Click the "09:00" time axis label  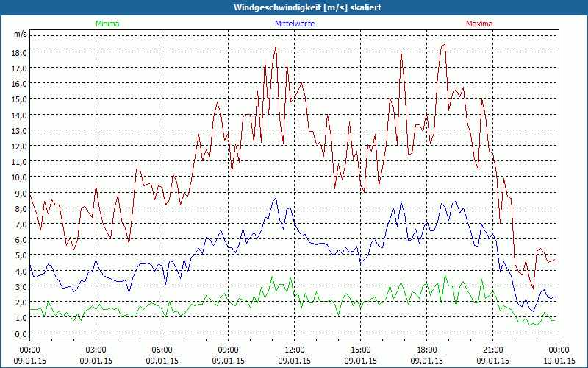click(x=229, y=350)
